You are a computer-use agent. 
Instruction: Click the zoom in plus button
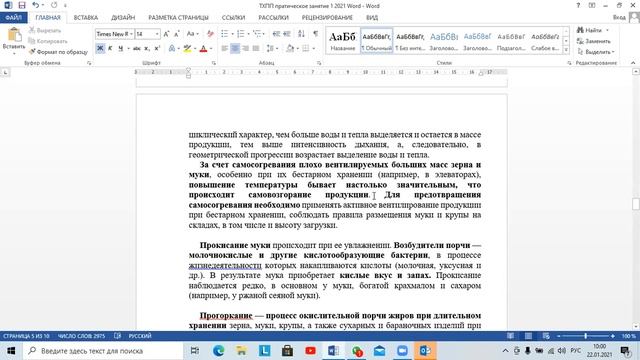click(613, 336)
